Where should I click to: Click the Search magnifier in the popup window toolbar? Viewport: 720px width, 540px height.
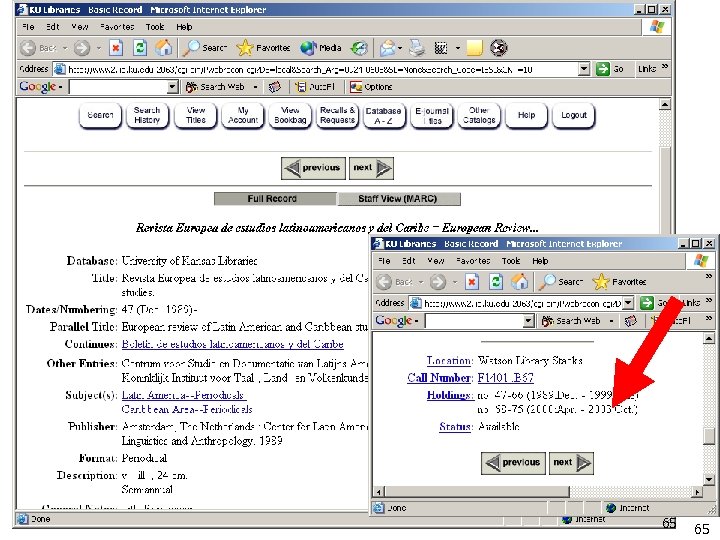click(x=547, y=282)
